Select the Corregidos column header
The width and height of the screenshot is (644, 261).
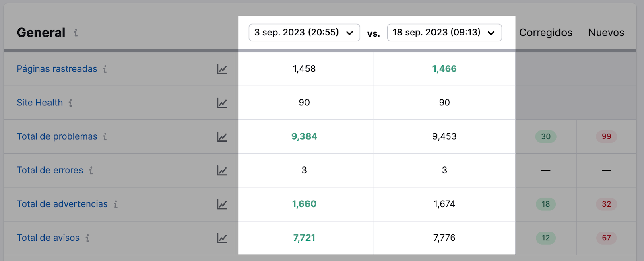click(x=545, y=33)
